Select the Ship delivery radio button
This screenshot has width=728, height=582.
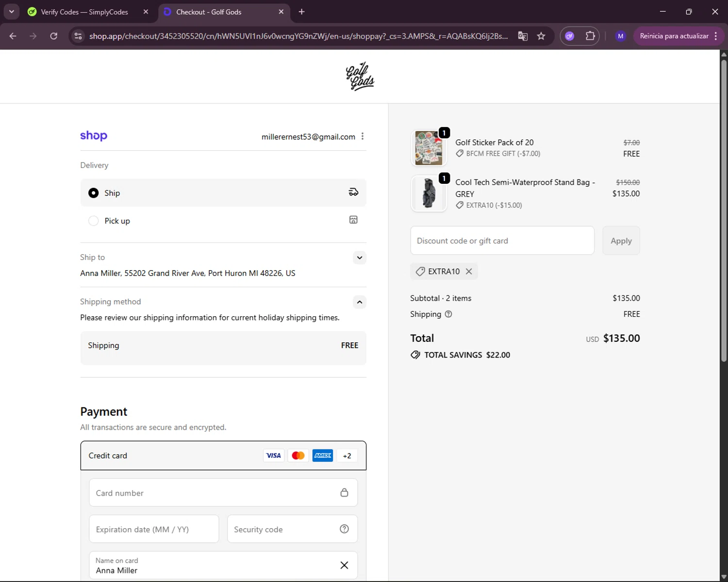[94, 193]
